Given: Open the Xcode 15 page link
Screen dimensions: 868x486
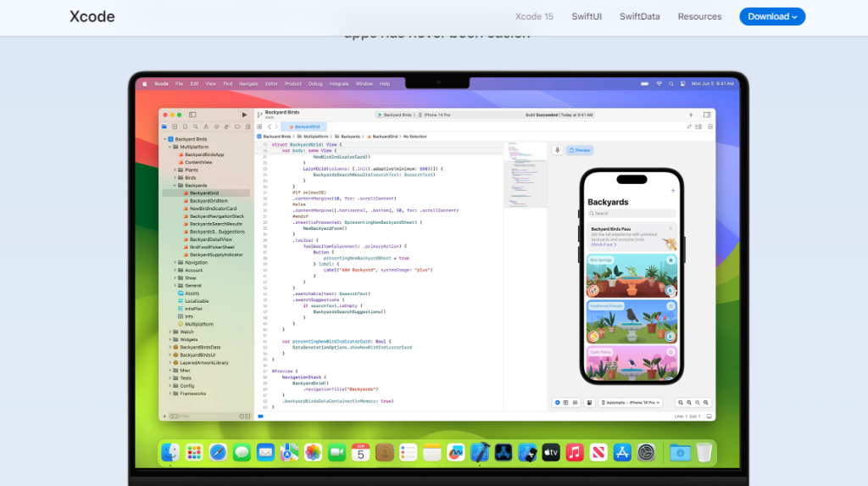Looking at the screenshot, I should [x=534, y=17].
